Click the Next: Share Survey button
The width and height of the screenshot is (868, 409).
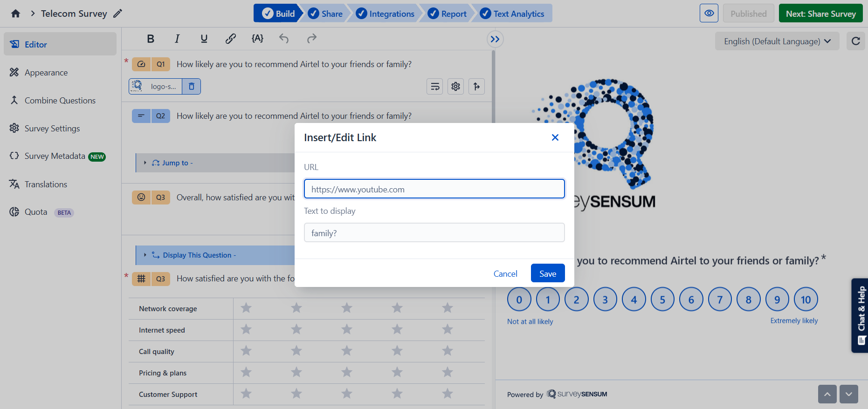pos(821,14)
